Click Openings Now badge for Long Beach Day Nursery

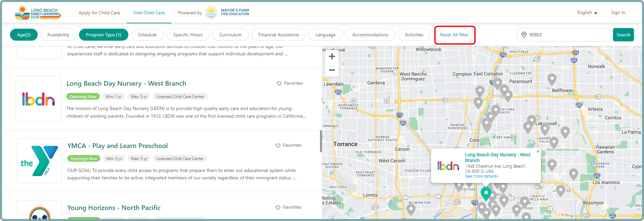(x=83, y=96)
